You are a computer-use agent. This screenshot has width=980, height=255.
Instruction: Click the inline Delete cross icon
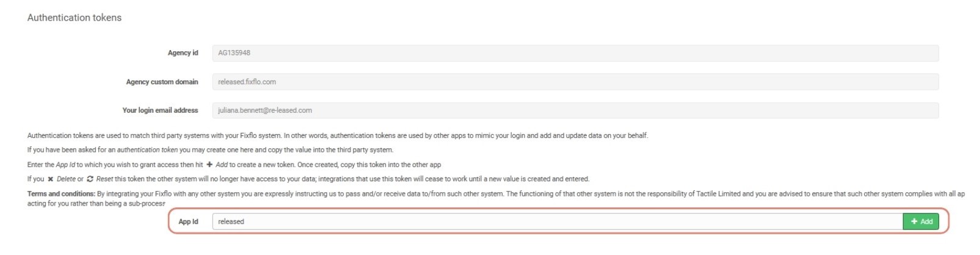(51, 179)
